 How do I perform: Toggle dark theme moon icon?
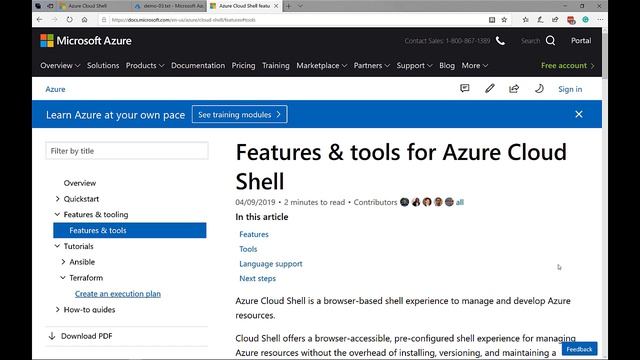(x=539, y=89)
